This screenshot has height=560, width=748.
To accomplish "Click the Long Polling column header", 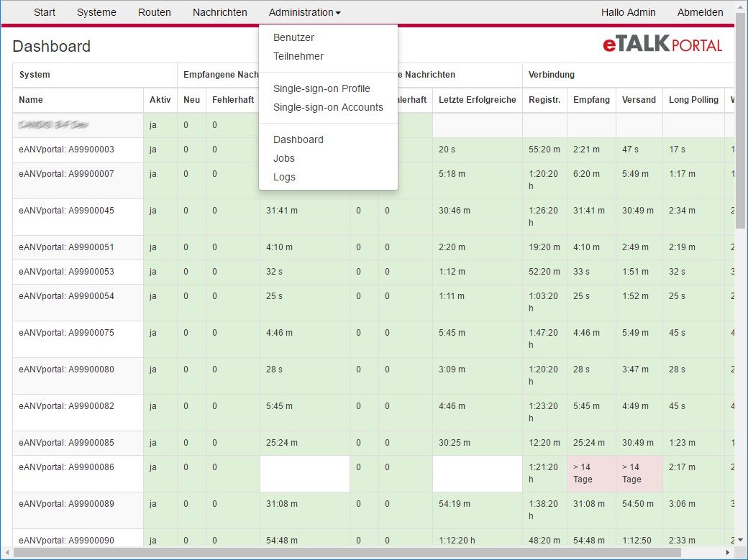I will (x=693, y=100).
